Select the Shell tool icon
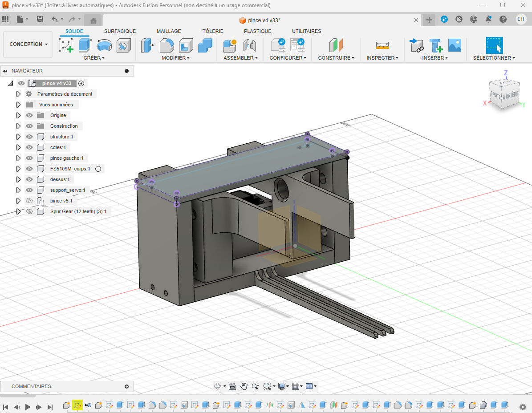 (186, 45)
